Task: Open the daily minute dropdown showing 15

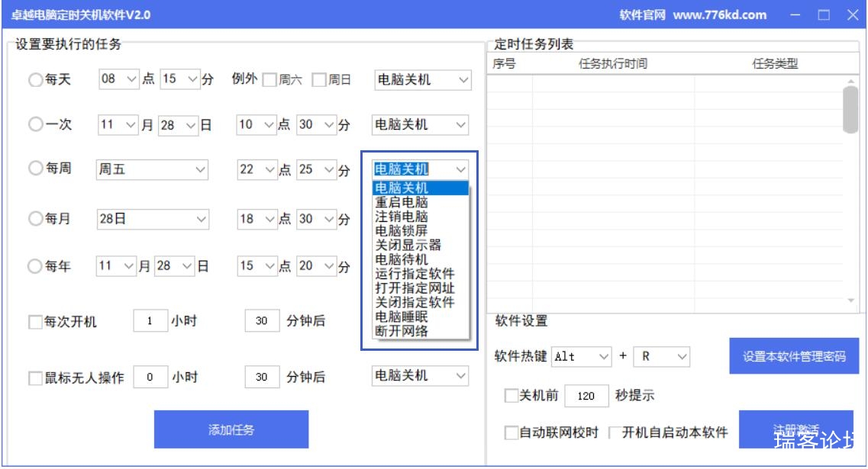Action: tap(180, 79)
